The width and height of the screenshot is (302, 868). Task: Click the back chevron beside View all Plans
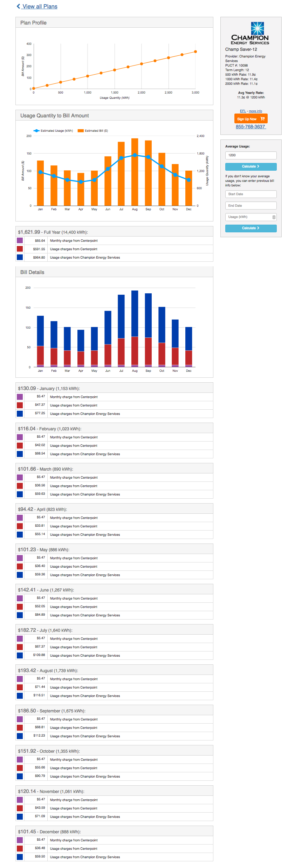click(18, 6)
